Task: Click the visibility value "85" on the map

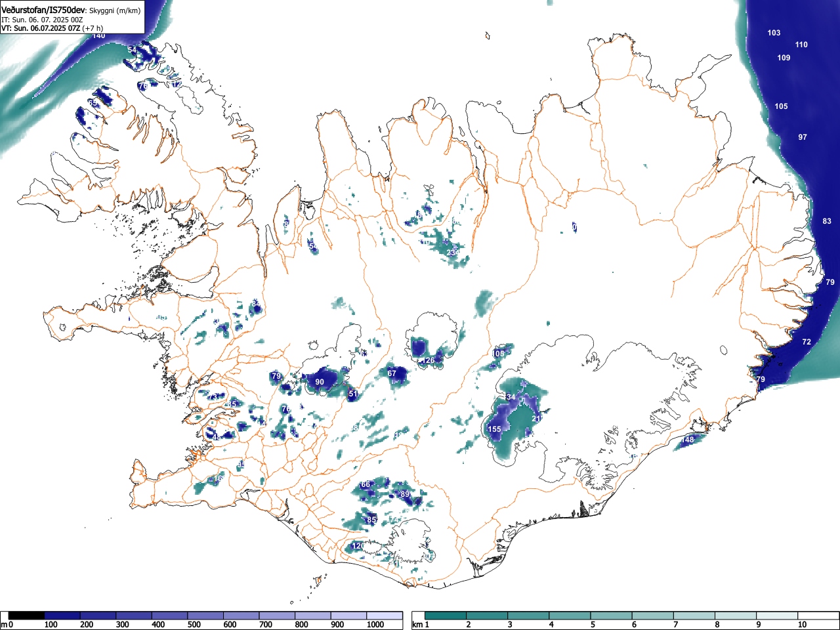Action: point(371,520)
